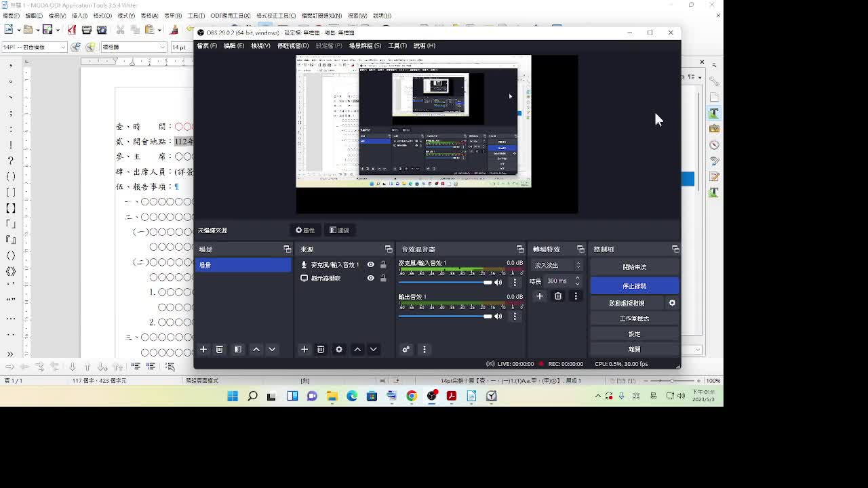The width and height of the screenshot is (868, 488).
Task: Toggle lock on 麥克風/輸入音效 1 source
Action: [x=383, y=264]
